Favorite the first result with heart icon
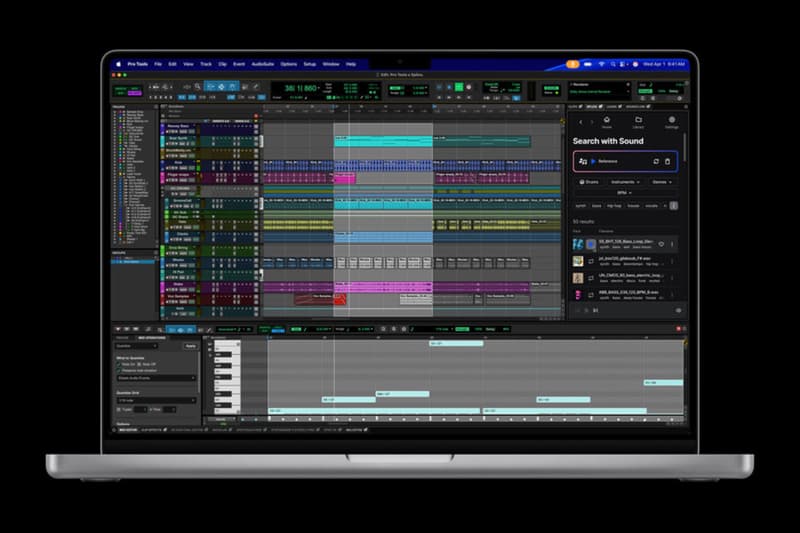The width and height of the screenshot is (800, 533). (x=660, y=244)
